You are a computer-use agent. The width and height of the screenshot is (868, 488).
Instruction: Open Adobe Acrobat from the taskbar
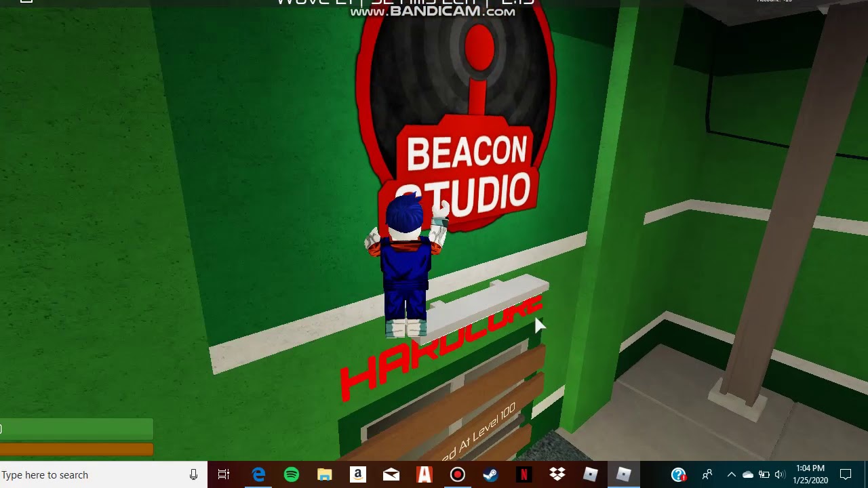click(x=425, y=474)
